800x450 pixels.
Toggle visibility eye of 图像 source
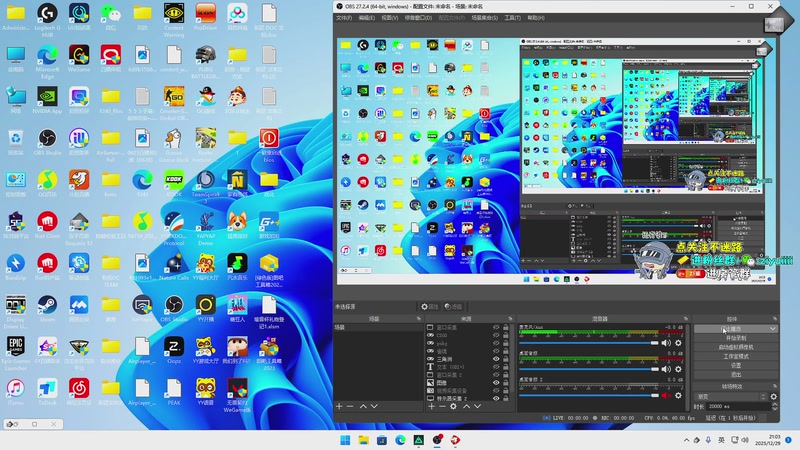pyautogui.click(x=496, y=382)
